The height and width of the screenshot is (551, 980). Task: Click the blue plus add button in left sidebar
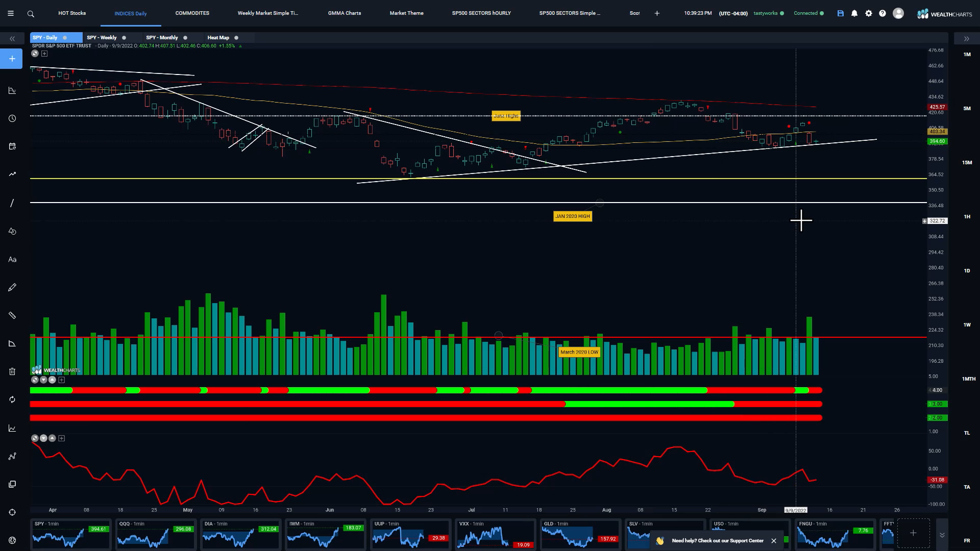[12, 59]
